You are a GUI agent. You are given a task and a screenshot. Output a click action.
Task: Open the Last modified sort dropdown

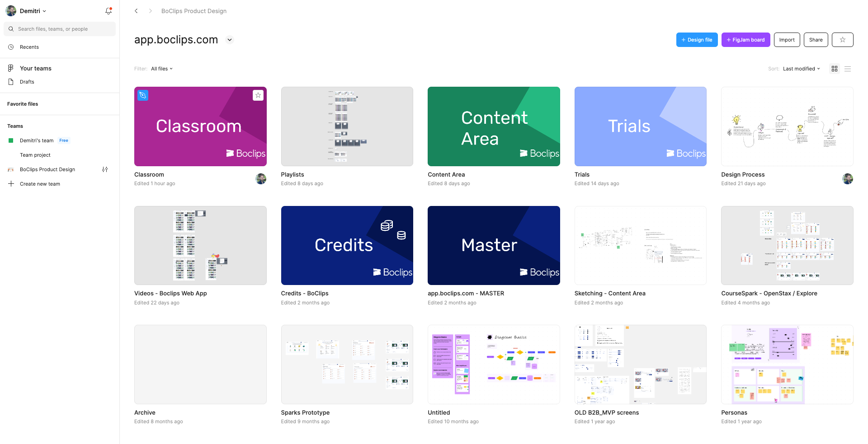coord(801,69)
